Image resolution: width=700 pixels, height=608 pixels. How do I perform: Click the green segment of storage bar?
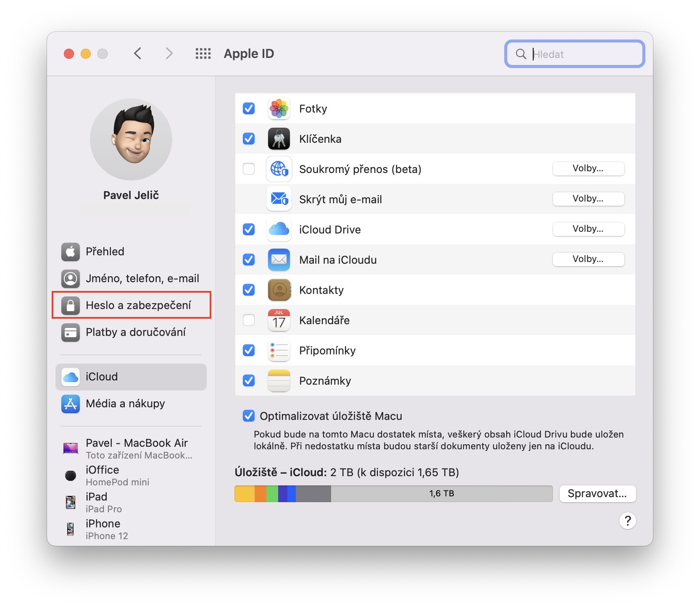click(x=272, y=494)
